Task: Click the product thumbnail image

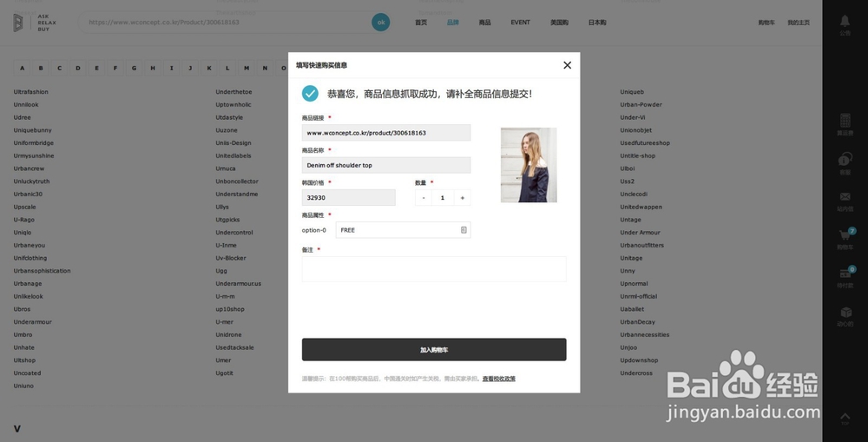Action: [x=529, y=165]
